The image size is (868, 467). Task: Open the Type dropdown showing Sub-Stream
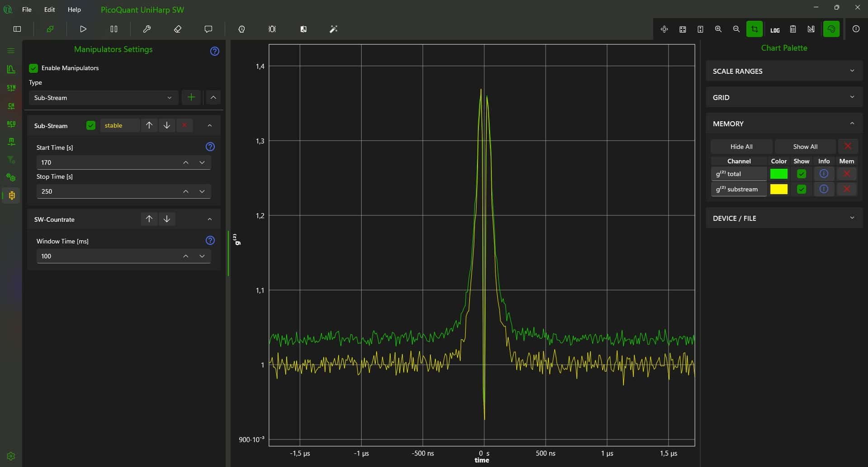tap(103, 98)
